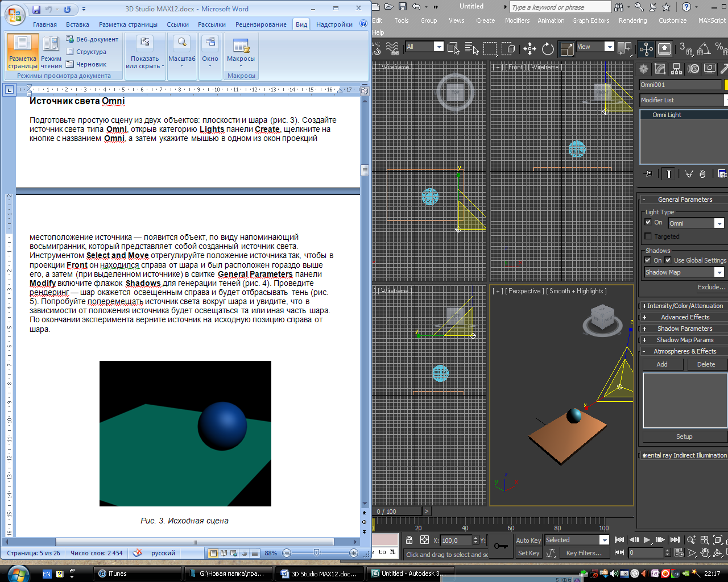Screen dimensions: 728x582
Task: Switch Word to Draft (Черновик) view
Action: pyautogui.click(x=86, y=64)
